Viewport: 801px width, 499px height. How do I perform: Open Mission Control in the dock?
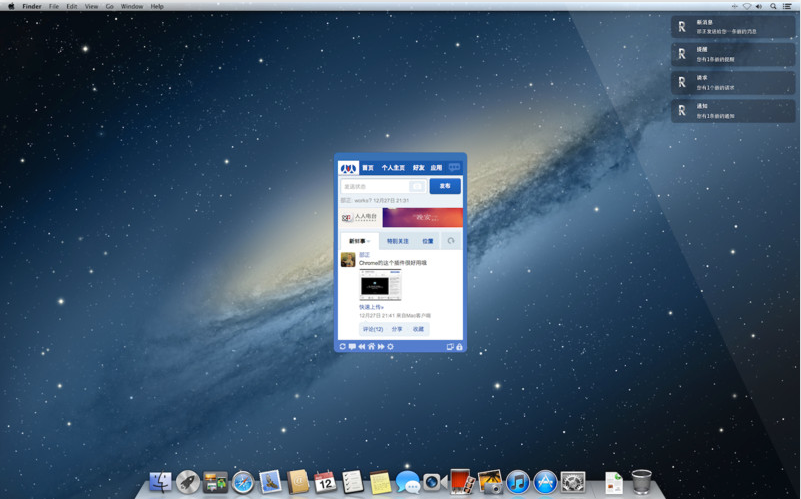(x=215, y=482)
